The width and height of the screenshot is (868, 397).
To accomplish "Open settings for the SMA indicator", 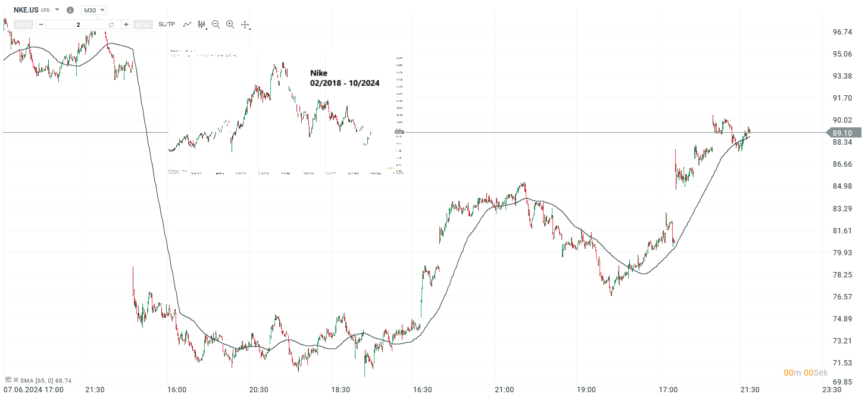I will tap(9, 379).
